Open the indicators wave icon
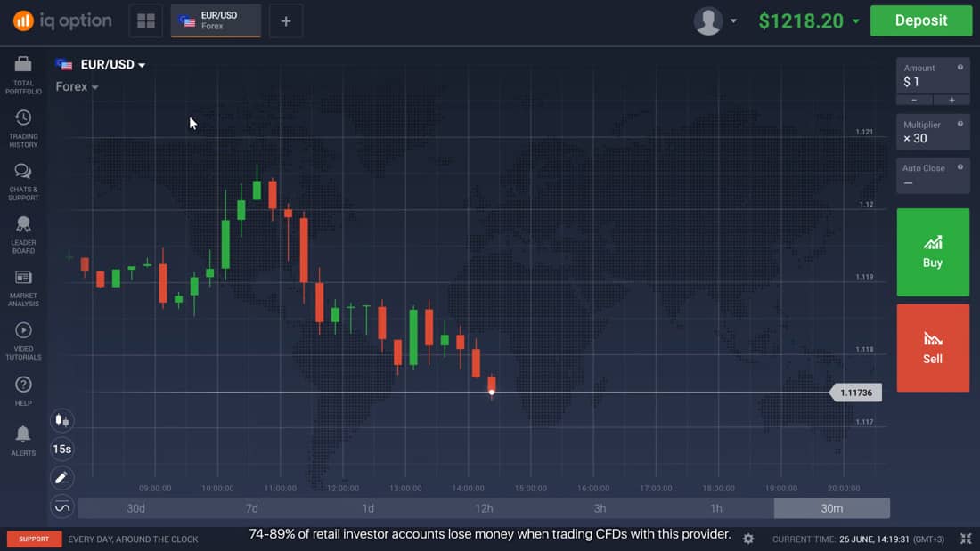Viewport: 980px width, 551px height. tap(62, 507)
